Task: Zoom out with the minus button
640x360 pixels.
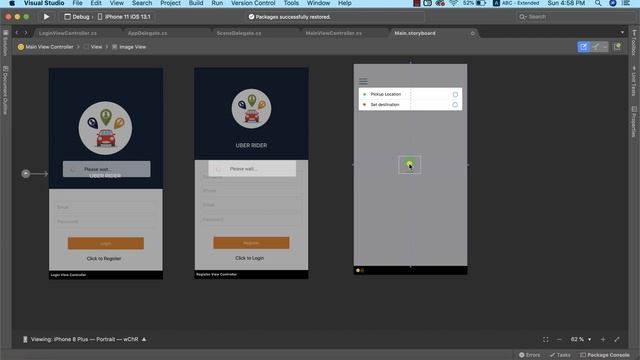Action: click(559, 339)
